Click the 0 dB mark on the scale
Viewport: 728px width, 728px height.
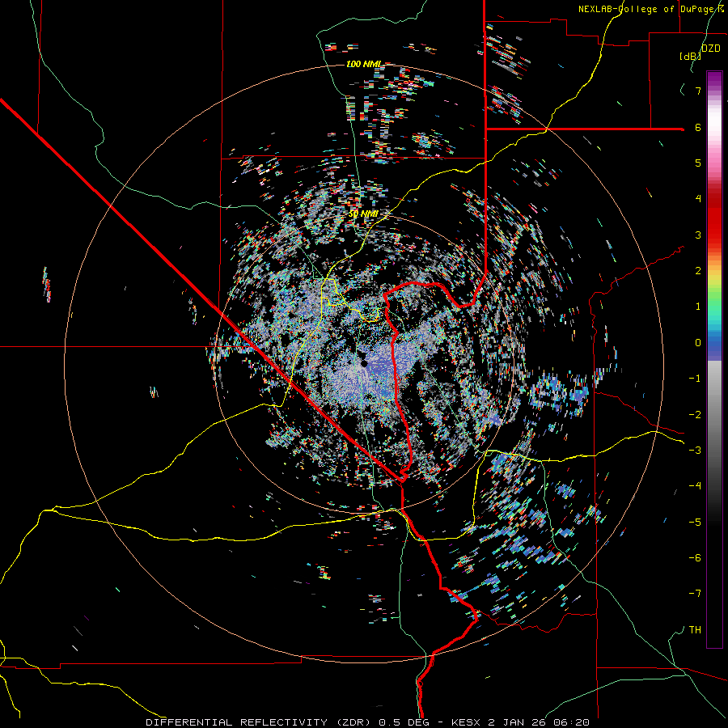[x=698, y=343]
